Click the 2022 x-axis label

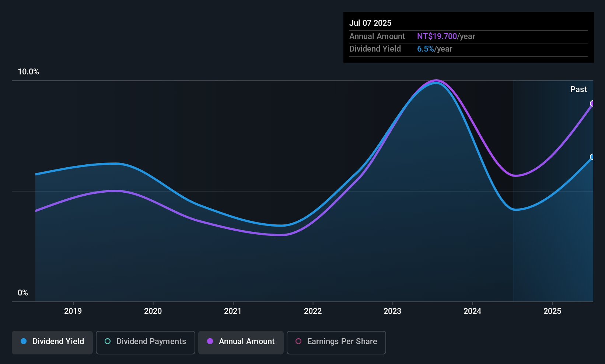(313, 311)
